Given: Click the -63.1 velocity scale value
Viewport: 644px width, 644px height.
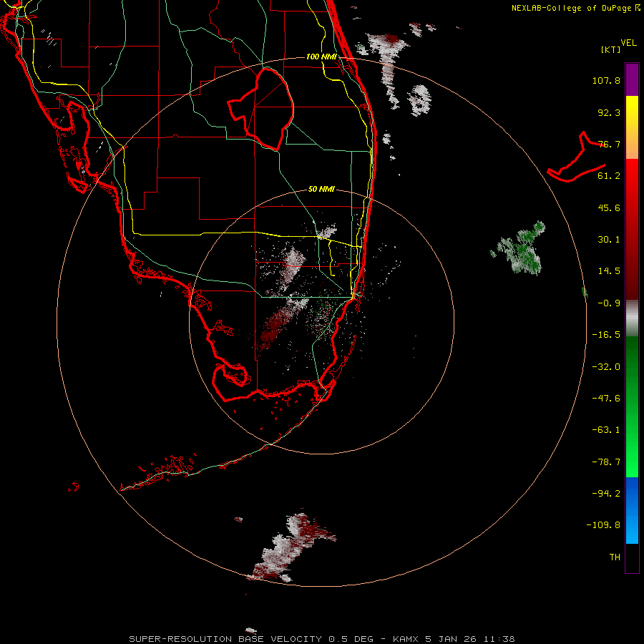Looking at the screenshot, I should [x=606, y=430].
